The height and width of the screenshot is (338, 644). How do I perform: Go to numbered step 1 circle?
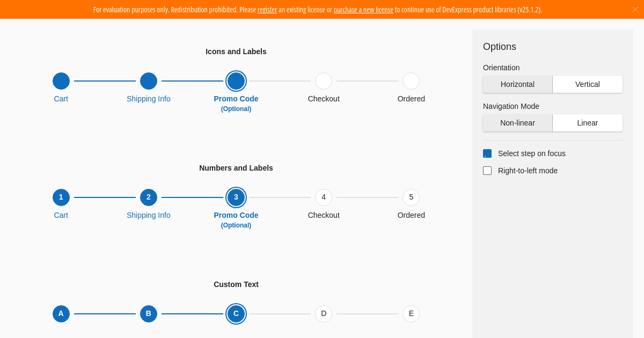(x=61, y=197)
